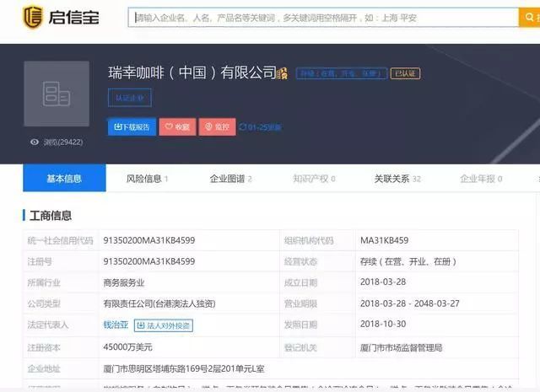Screen dimensions: 540x392
Task: Click legal representative link 钱治亚
Action: (114, 325)
